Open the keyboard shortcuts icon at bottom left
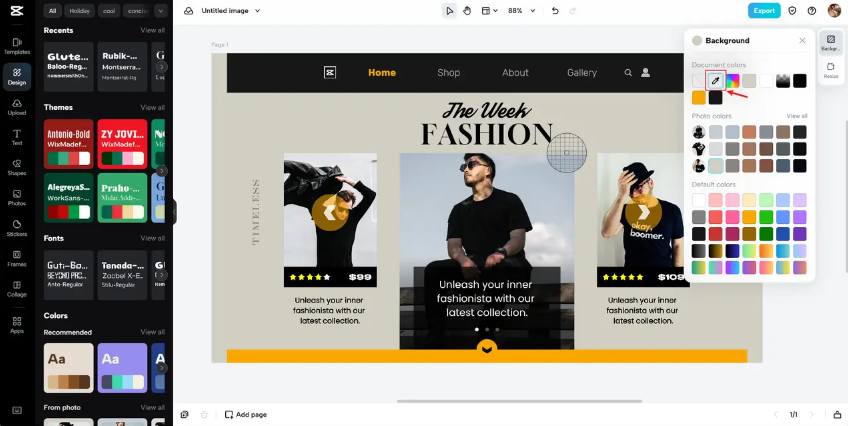 tap(17, 410)
